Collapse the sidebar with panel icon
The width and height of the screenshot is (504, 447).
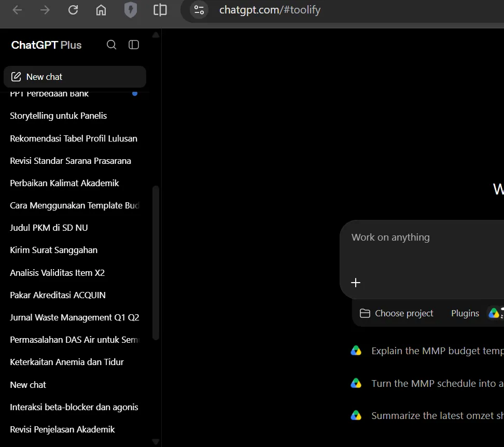tap(134, 45)
